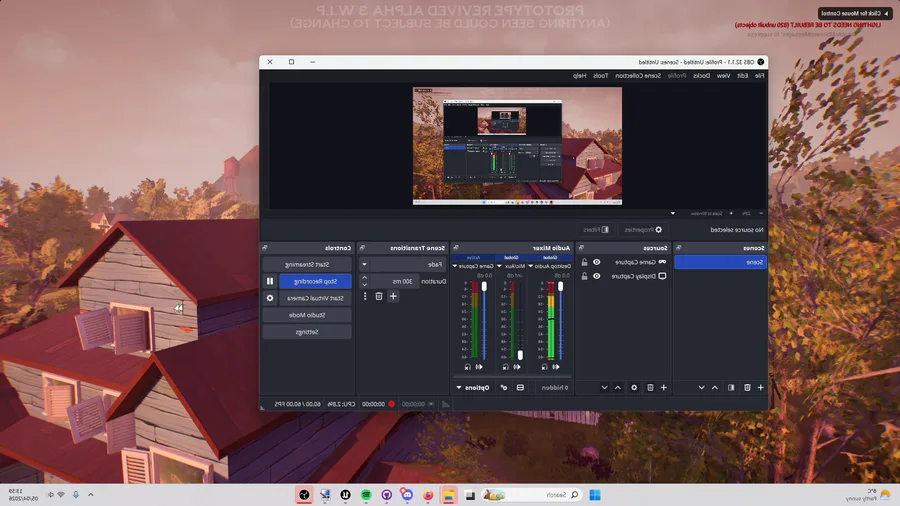The width and height of the screenshot is (900, 506).
Task: Open the Scene Collection menu
Action: pyautogui.click(x=638, y=76)
